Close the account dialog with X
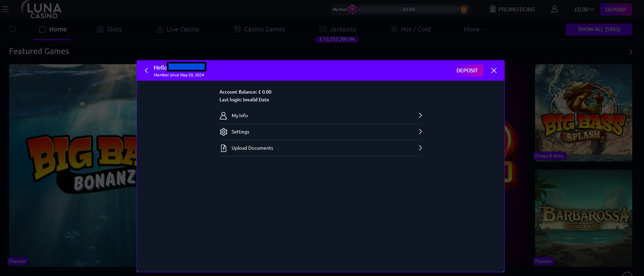This screenshot has height=276, width=644. coord(494,71)
